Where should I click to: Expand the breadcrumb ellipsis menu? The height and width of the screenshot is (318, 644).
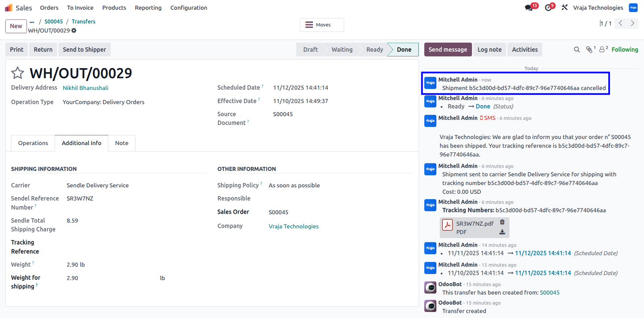coord(32,22)
